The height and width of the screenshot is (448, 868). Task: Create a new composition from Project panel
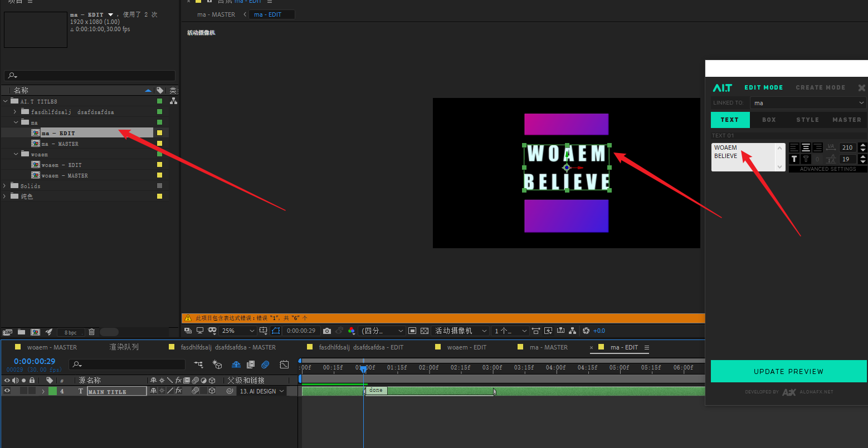coord(35,332)
